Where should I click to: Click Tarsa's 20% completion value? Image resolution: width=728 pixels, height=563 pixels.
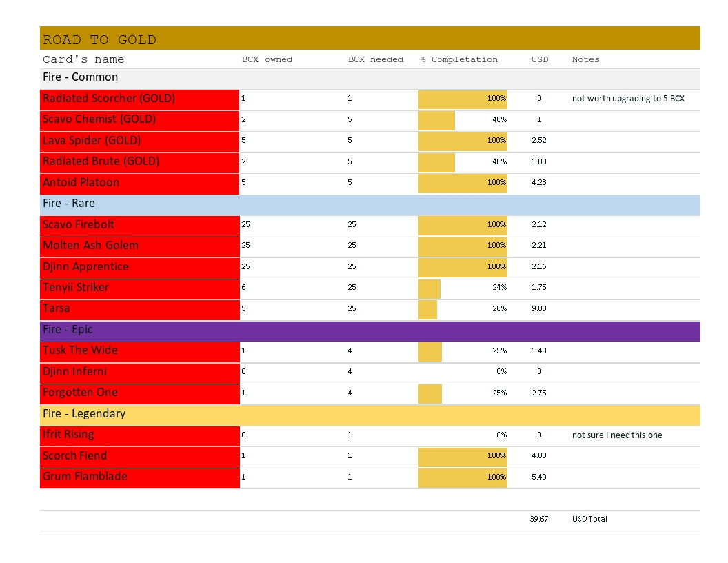pos(500,308)
